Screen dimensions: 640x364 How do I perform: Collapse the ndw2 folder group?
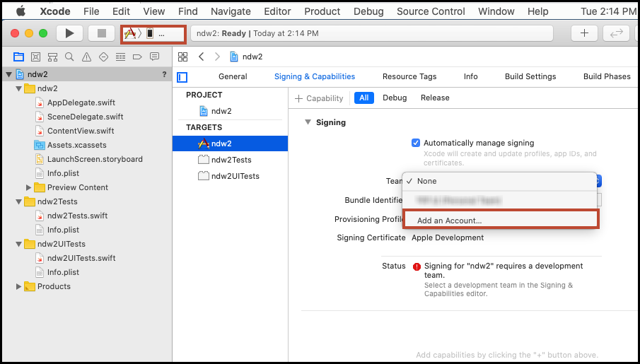pyautogui.click(x=18, y=88)
